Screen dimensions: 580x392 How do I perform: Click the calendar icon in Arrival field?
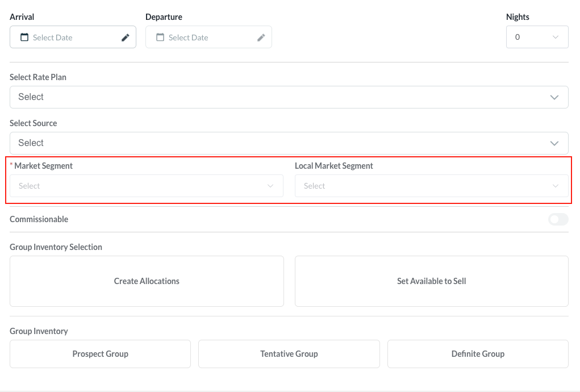(x=24, y=37)
